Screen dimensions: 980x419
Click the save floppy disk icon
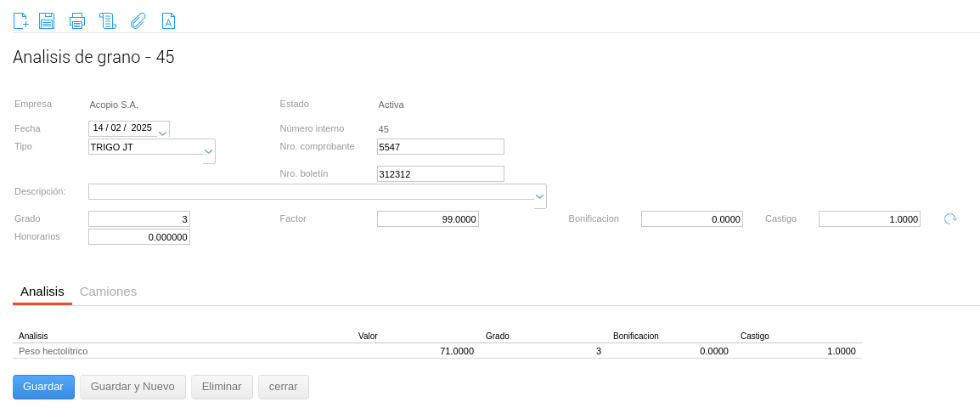coord(47,20)
